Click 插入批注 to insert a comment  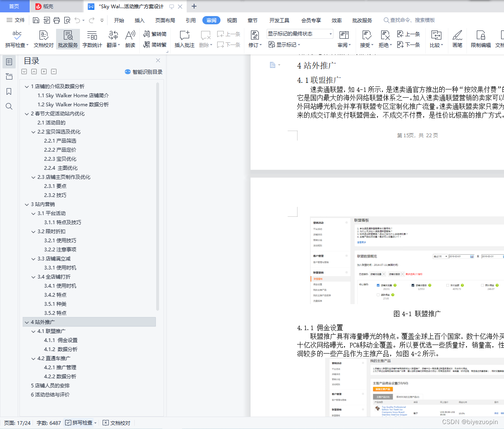pos(185,39)
